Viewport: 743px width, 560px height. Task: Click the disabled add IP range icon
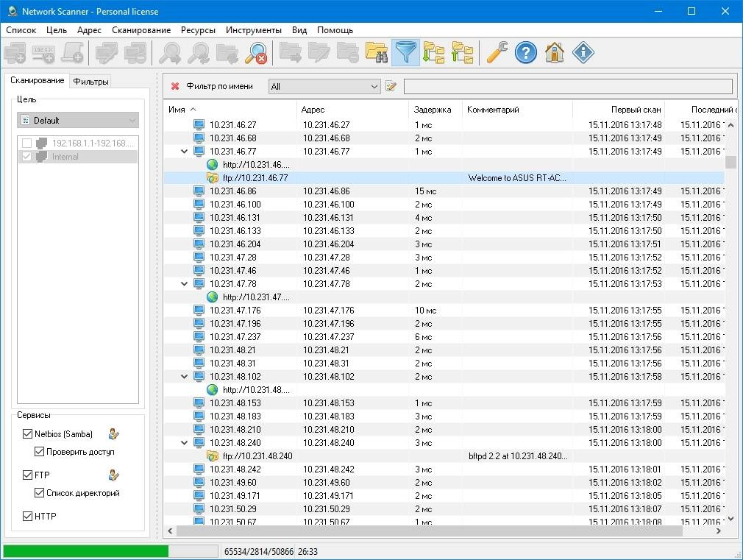pyautogui.click(x=43, y=53)
